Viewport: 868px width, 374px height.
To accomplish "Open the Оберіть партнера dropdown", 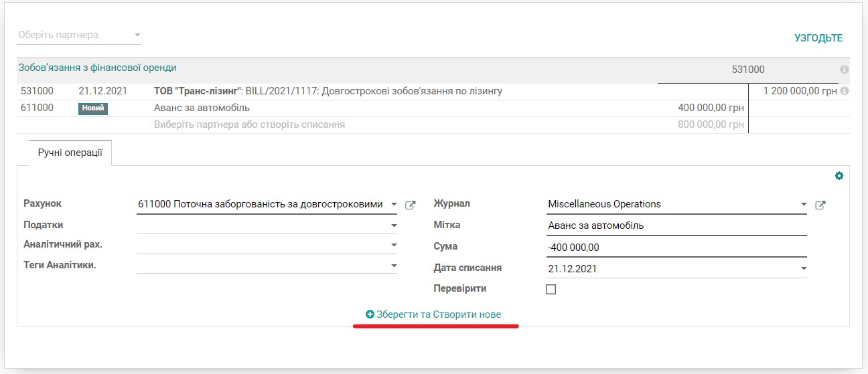I will click(79, 35).
